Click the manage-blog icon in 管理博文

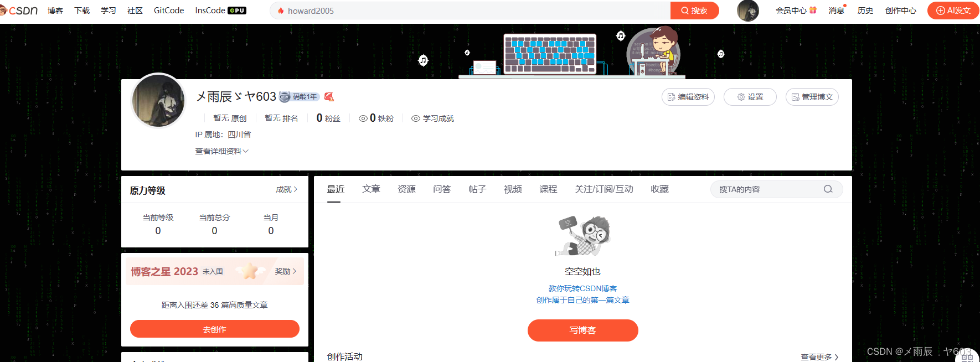click(795, 97)
